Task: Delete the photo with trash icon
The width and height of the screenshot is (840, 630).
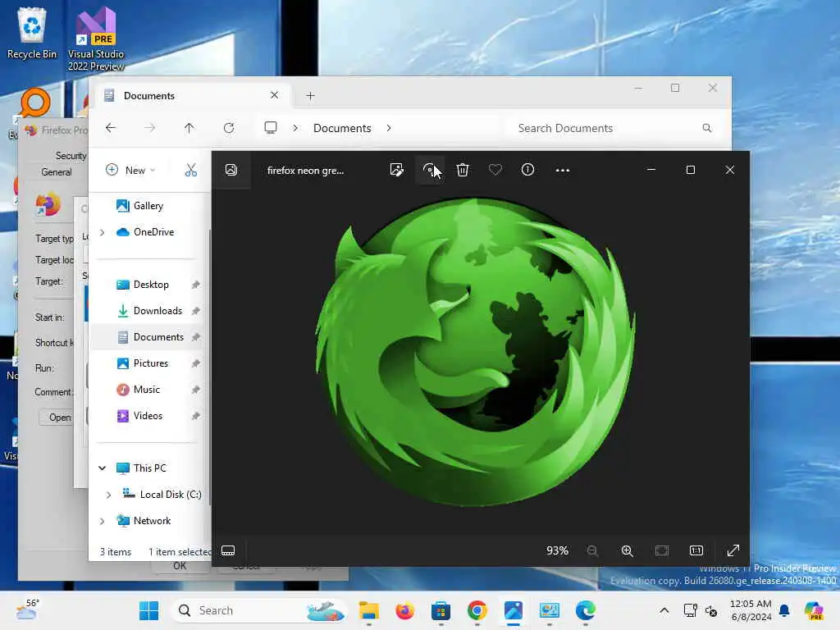Action: pos(463,171)
